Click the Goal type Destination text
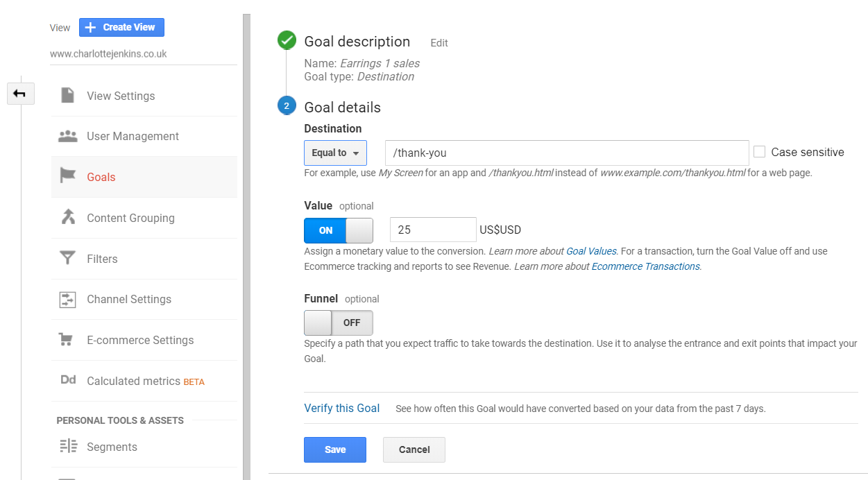The image size is (868, 480). coord(385,76)
